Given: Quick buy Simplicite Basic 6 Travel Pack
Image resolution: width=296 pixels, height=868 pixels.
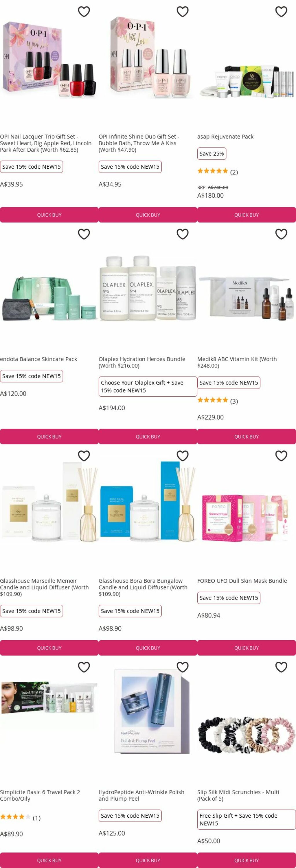Looking at the screenshot, I should pyautogui.click(x=49, y=860).
